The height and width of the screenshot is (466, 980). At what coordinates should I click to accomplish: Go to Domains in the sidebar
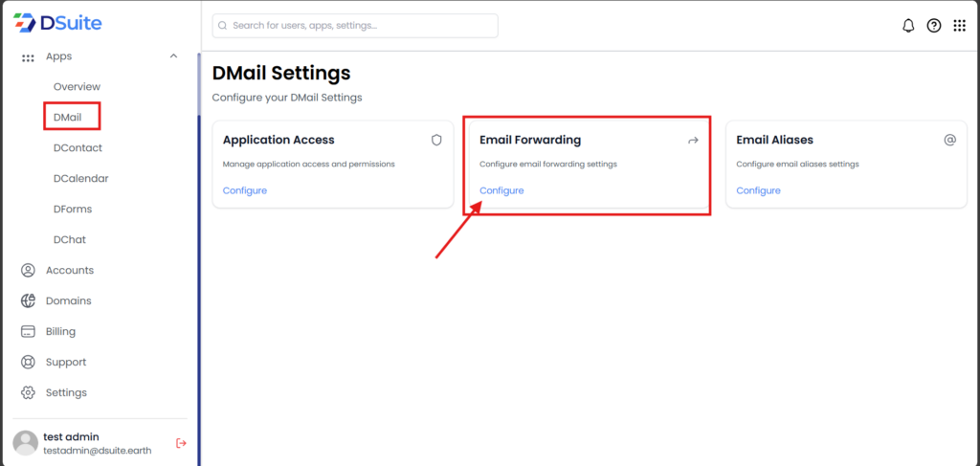(x=68, y=300)
